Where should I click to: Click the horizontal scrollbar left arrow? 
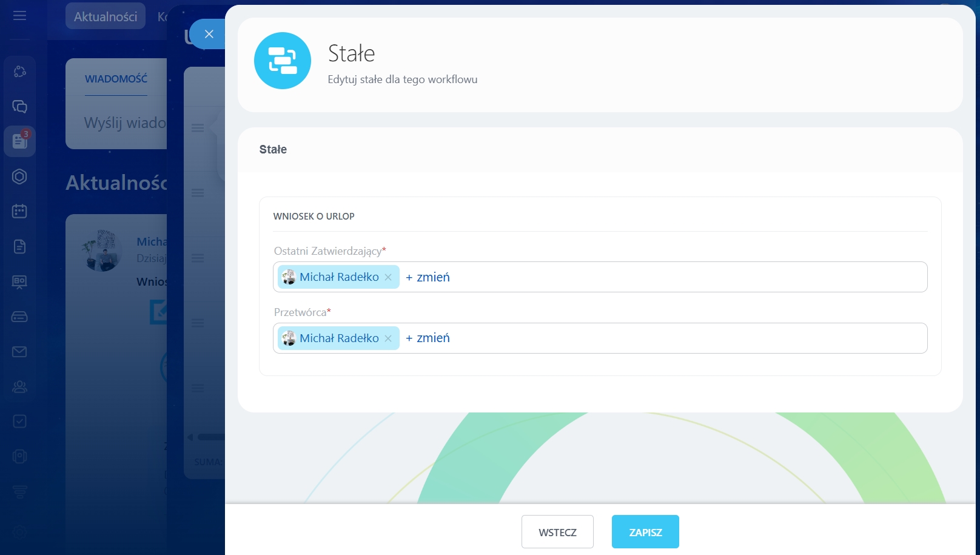tap(190, 437)
